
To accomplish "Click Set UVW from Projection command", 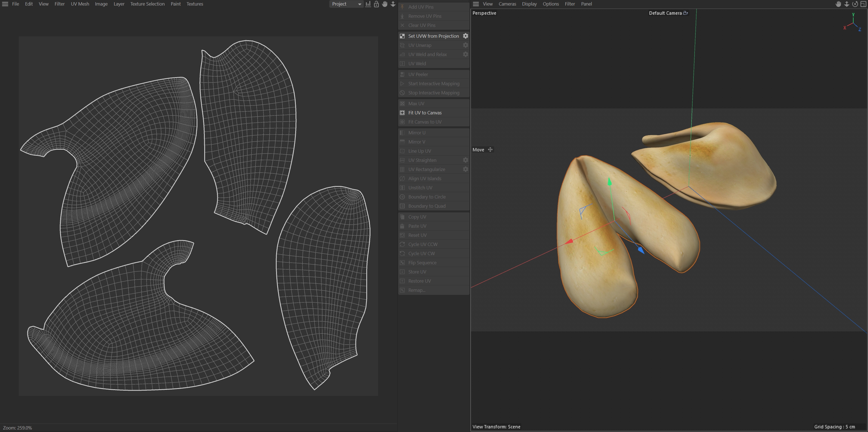I will (433, 36).
